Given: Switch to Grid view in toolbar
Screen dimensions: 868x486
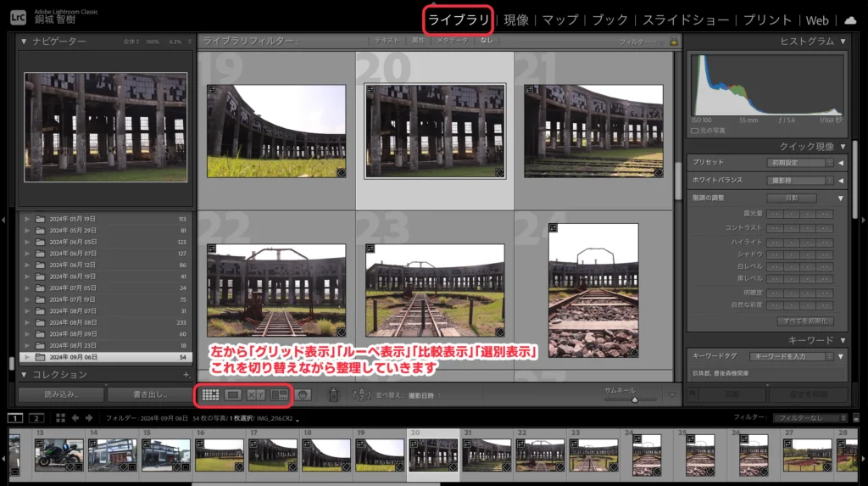Looking at the screenshot, I should (x=210, y=394).
